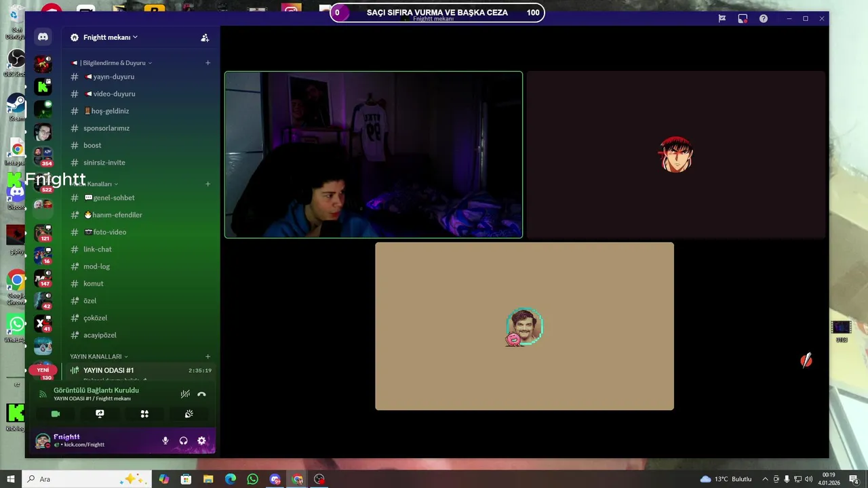This screenshot has height=488, width=868.
Task: Open File Explorer from the taskbar
Action: click(x=208, y=479)
